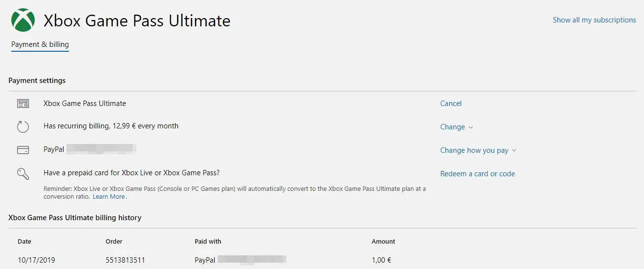Click the chevron beside Change how you pay
The width and height of the screenshot is (644, 269).
(514, 151)
